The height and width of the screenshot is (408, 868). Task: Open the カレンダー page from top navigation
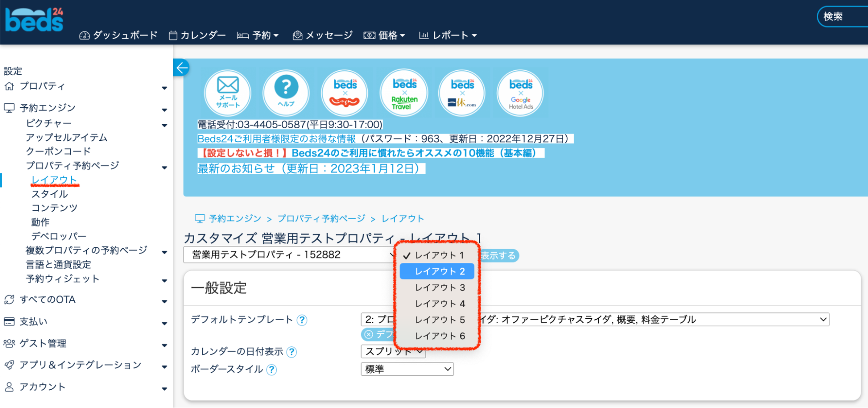198,35
